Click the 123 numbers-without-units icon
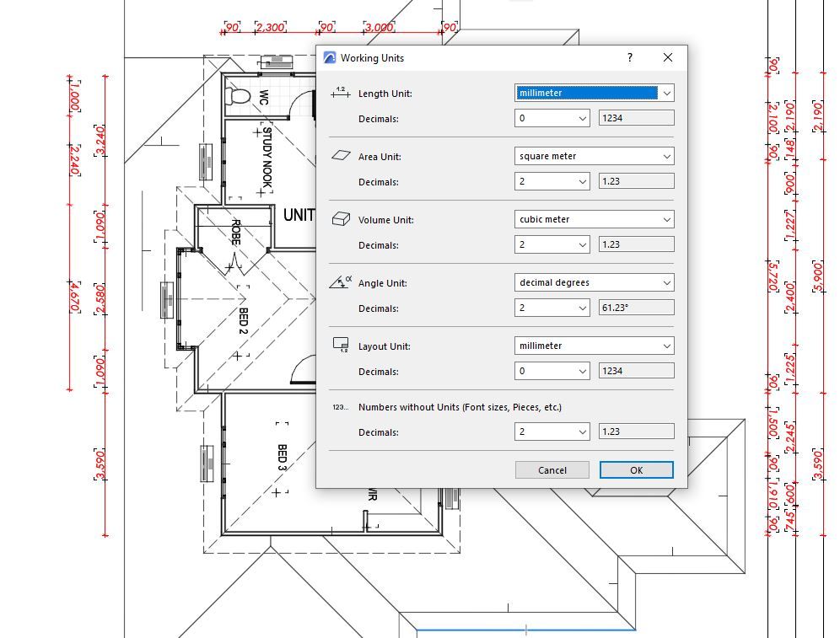840x638 pixels. click(340, 407)
